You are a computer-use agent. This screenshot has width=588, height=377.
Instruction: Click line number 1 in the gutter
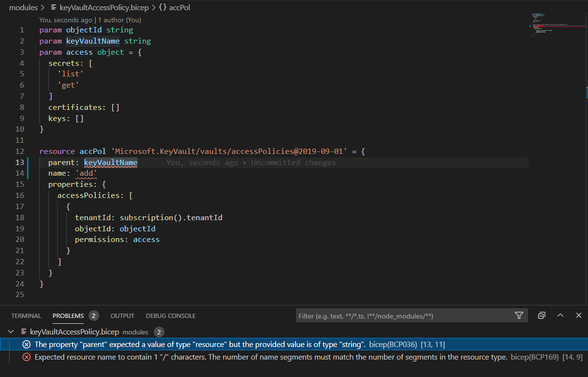pos(22,30)
